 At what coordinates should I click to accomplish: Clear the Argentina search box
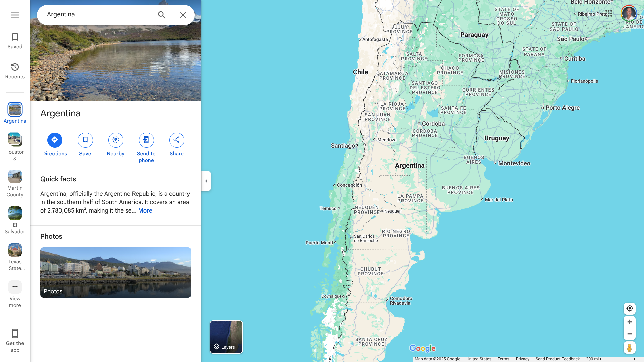click(183, 15)
